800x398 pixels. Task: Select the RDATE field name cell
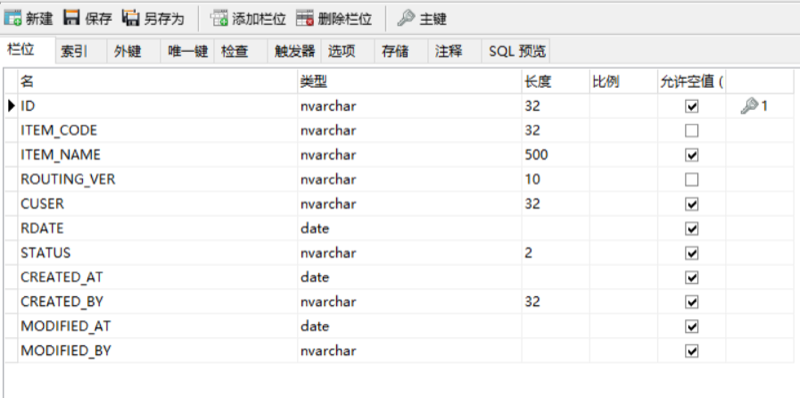[158, 229]
